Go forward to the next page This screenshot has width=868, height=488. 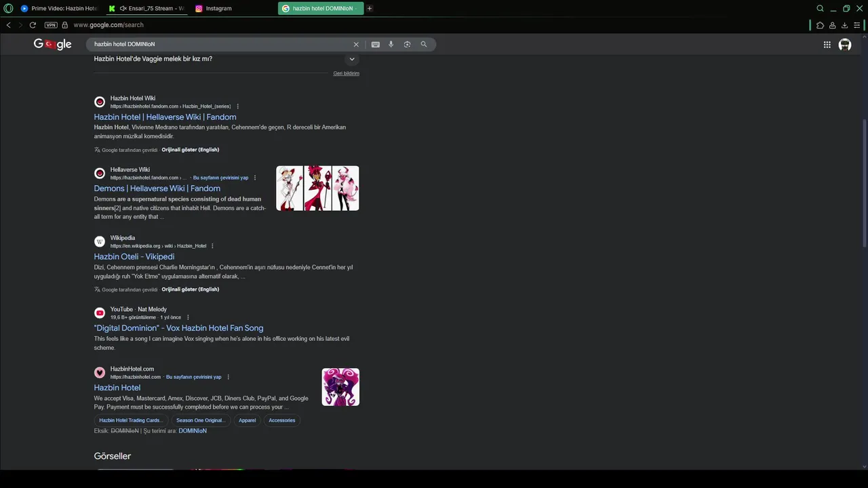pos(20,25)
